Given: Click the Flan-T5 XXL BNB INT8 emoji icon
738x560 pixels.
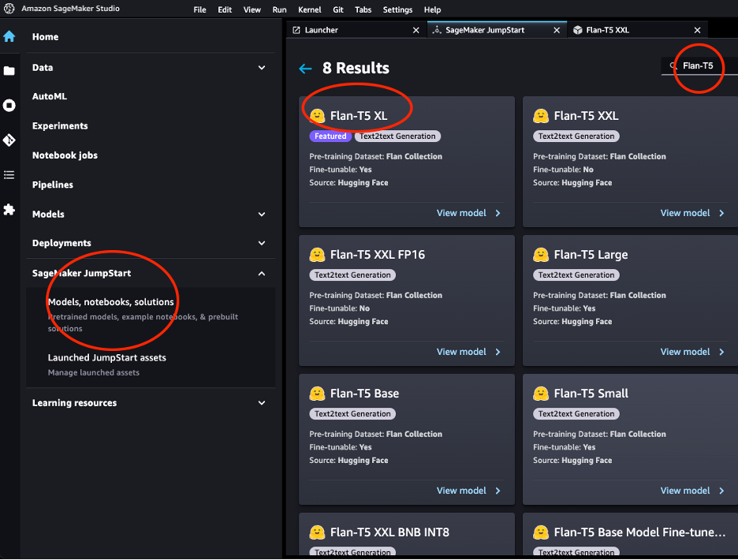Looking at the screenshot, I should 317,532.
